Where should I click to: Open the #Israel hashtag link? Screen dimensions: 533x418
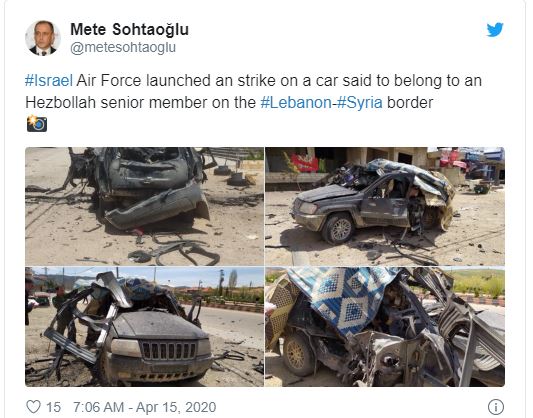coord(49,81)
